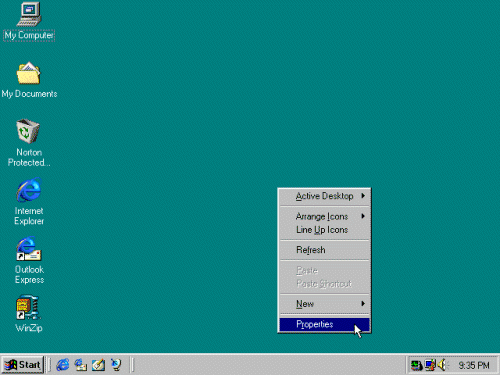Launch Internet Explorer from Quick Launch bar
Viewport: 500px width, 375px height.
click(x=63, y=365)
